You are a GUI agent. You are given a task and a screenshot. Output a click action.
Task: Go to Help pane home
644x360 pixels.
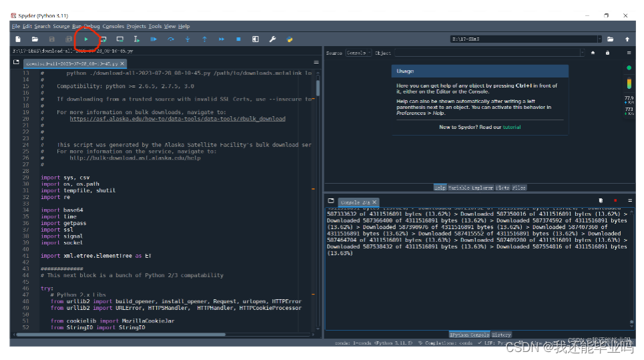tap(593, 53)
